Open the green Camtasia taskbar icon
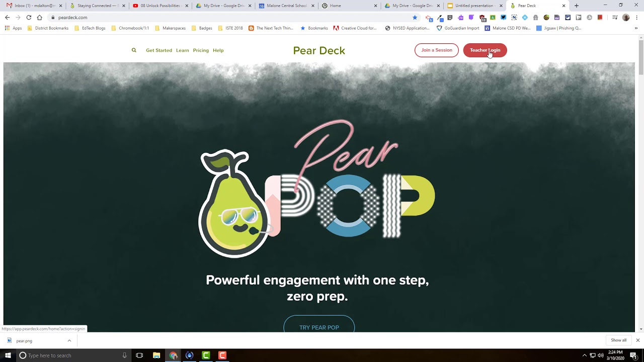Screen dimensions: 644x362 pos(206,355)
